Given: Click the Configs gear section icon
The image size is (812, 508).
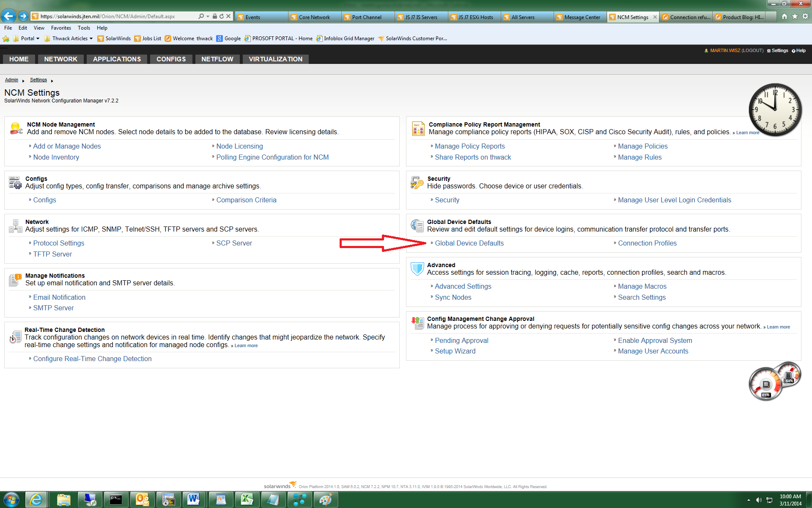Looking at the screenshot, I should click(x=15, y=182).
